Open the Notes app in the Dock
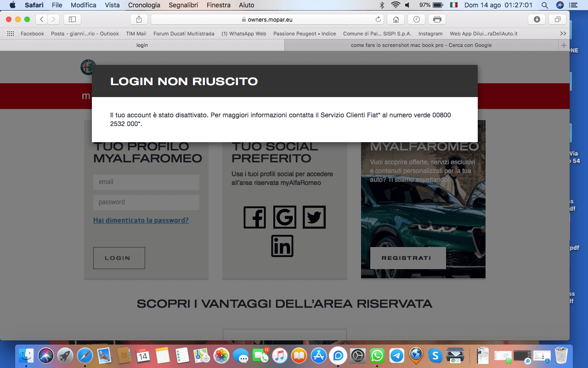The width and height of the screenshot is (588, 368). point(163,356)
